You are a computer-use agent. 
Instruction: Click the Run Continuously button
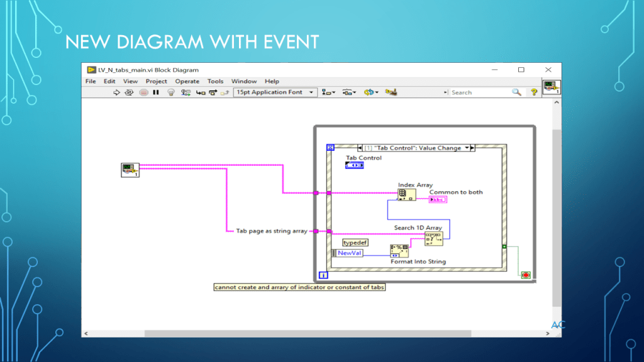pyautogui.click(x=129, y=92)
